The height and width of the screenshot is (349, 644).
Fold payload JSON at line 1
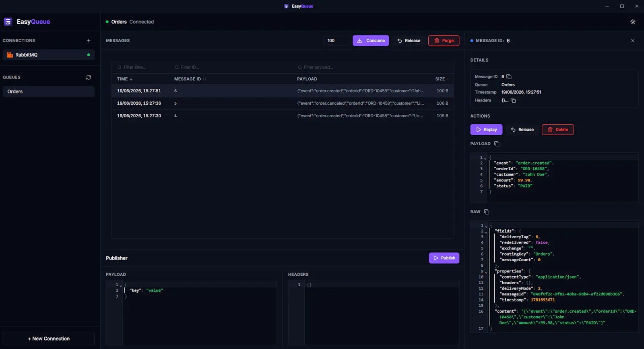point(485,159)
